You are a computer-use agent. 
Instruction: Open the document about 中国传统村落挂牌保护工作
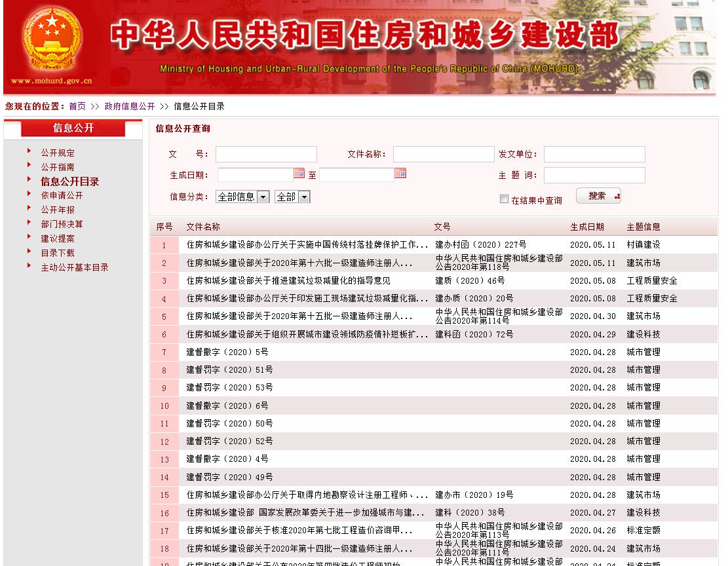[307, 245]
